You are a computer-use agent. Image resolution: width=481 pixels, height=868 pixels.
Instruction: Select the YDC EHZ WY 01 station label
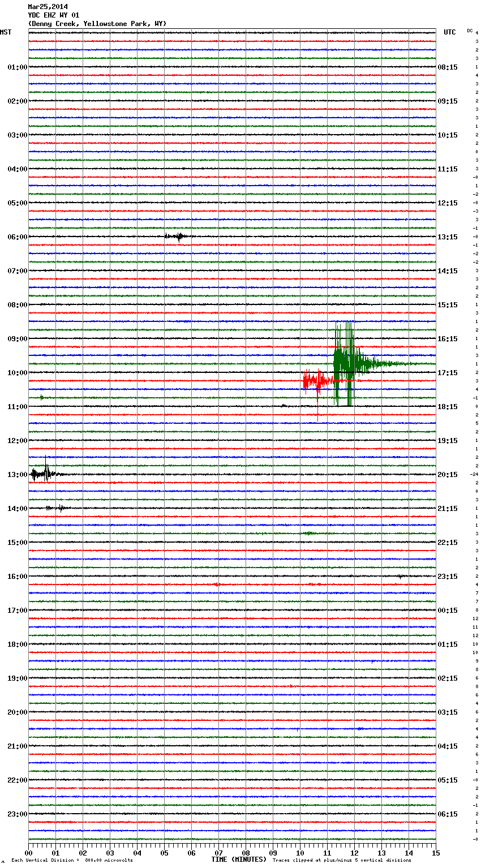click(54, 15)
